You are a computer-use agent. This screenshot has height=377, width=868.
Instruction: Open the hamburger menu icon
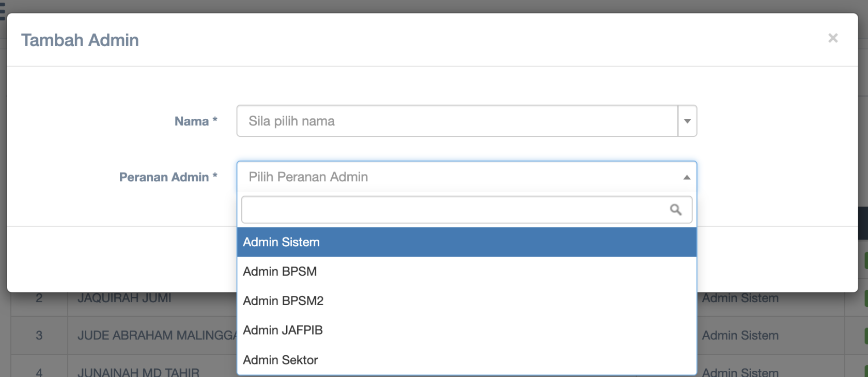(2, 11)
